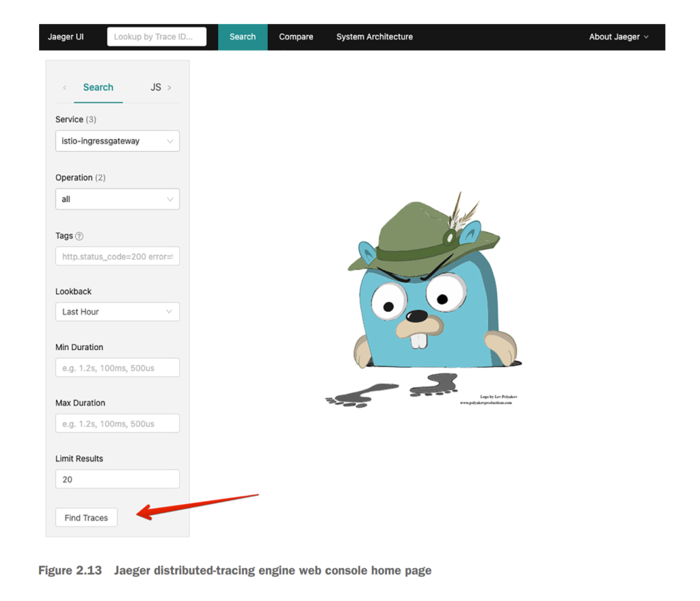Viewport: 700px width, 601px height.
Task: Select the Search sidebar tab
Action: [98, 88]
